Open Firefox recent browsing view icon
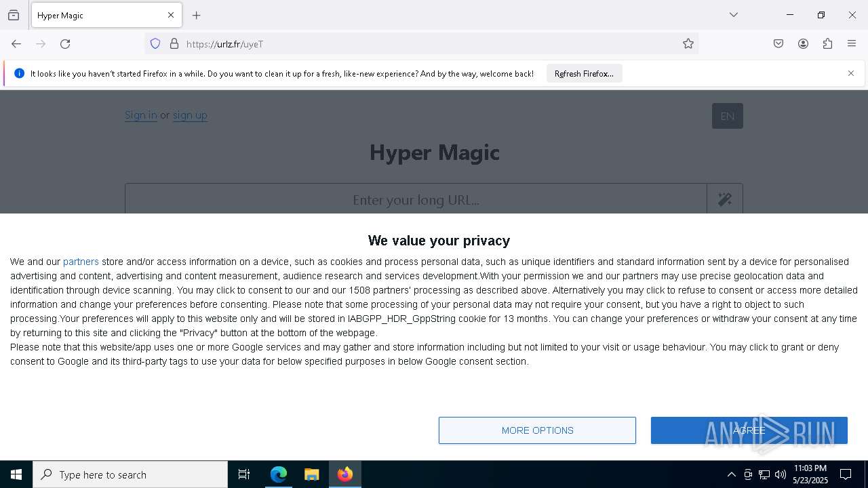The height and width of the screenshot is (488, 868). coord(14,15)
